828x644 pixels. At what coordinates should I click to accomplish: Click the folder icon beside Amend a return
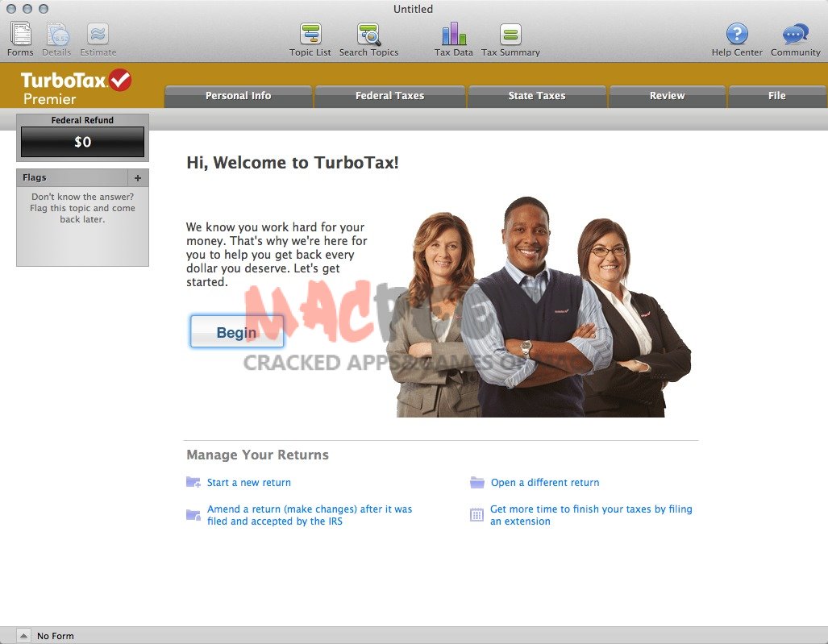193,515
